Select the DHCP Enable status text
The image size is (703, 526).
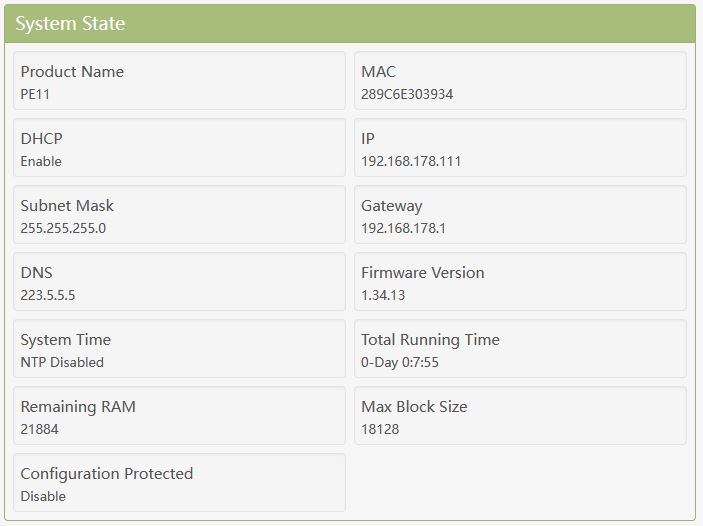coord(41,161)
